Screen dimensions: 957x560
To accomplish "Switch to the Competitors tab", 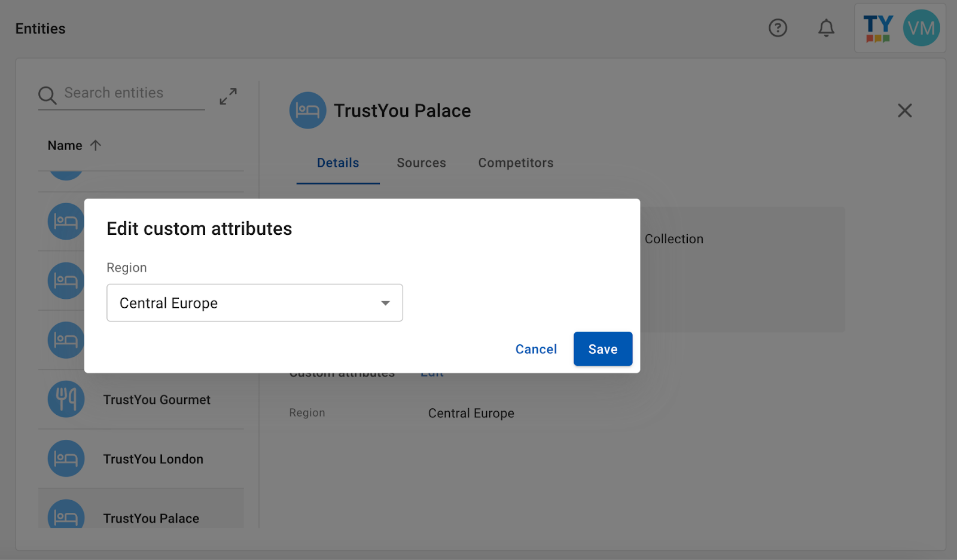I will point(516,163).
